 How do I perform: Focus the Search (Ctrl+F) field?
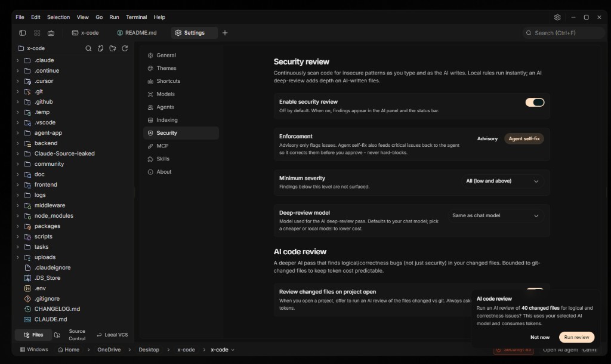563,33
